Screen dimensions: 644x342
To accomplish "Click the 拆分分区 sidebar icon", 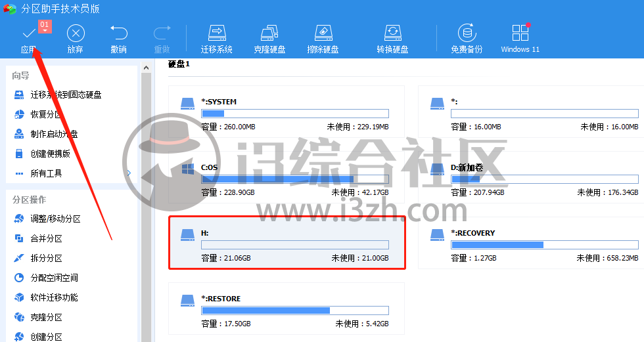I will click(19, 258).
